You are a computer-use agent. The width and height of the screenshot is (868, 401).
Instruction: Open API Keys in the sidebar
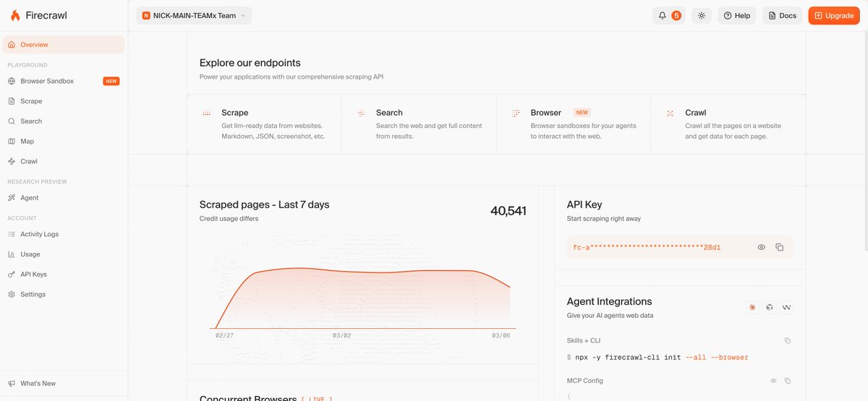(x=64, y=275)
